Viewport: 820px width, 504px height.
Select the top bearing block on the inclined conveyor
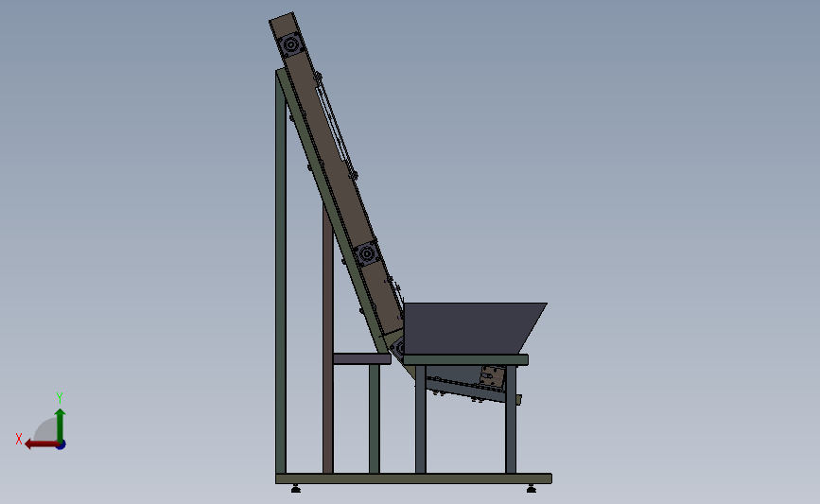click(290, 45)
